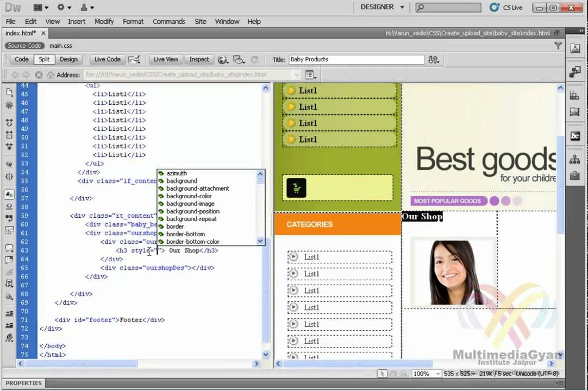588x391 pixels.
Task: Click the code pane scroll up arrow
Action: pos(266,89)
